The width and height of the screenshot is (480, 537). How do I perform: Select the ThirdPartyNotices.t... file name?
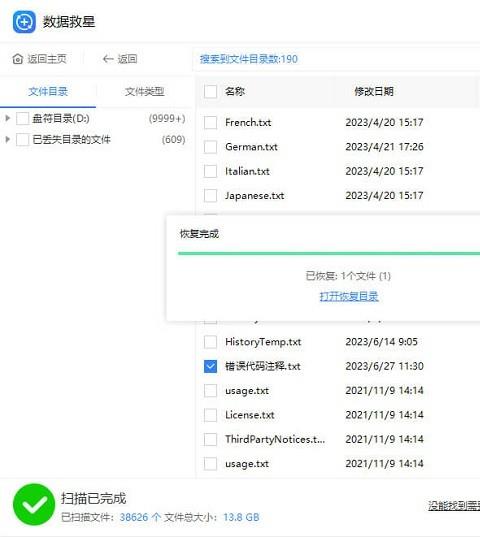coord(275,439)
